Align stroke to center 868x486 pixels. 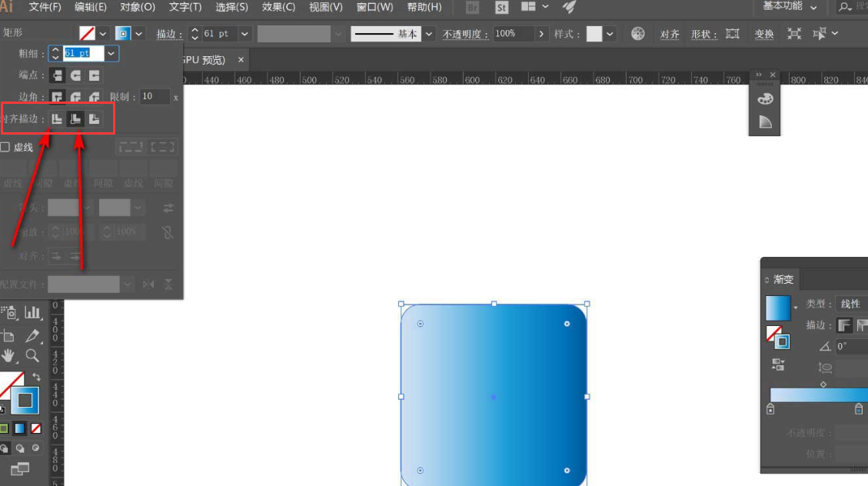coord(57,118)
